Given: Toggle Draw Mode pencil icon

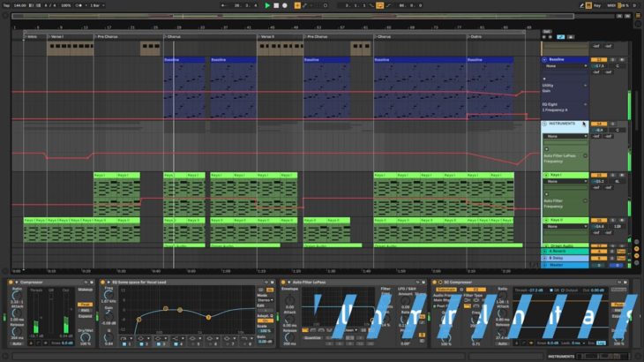Looking at the screenshot, I should tap(581, 5).
